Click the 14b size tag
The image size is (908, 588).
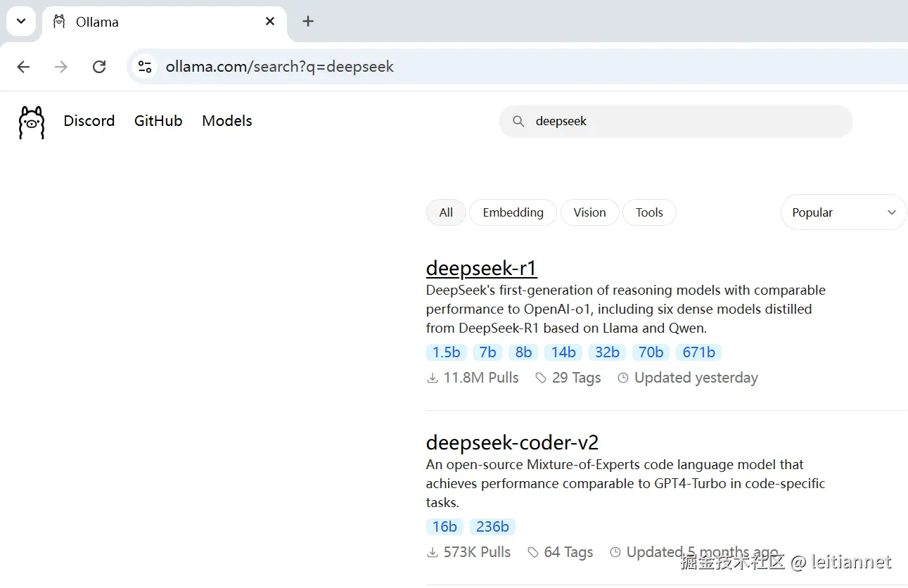point(563,352)
